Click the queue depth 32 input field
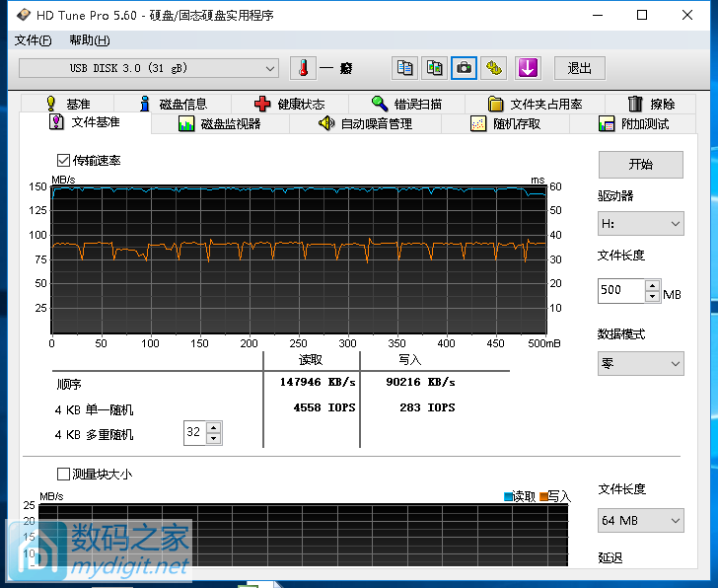 (x=195, y=433)
